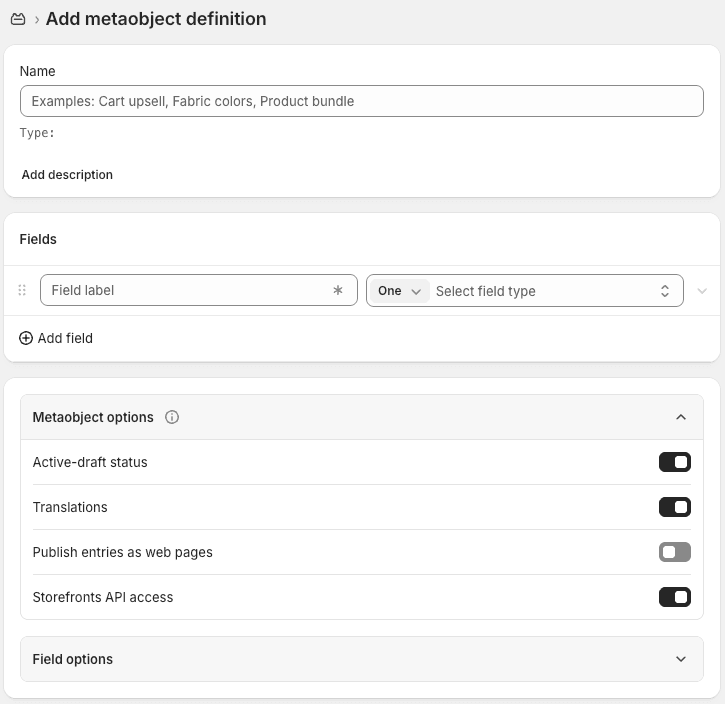
Task: Open the "One" dropdown
Action: tap(400, 291)
